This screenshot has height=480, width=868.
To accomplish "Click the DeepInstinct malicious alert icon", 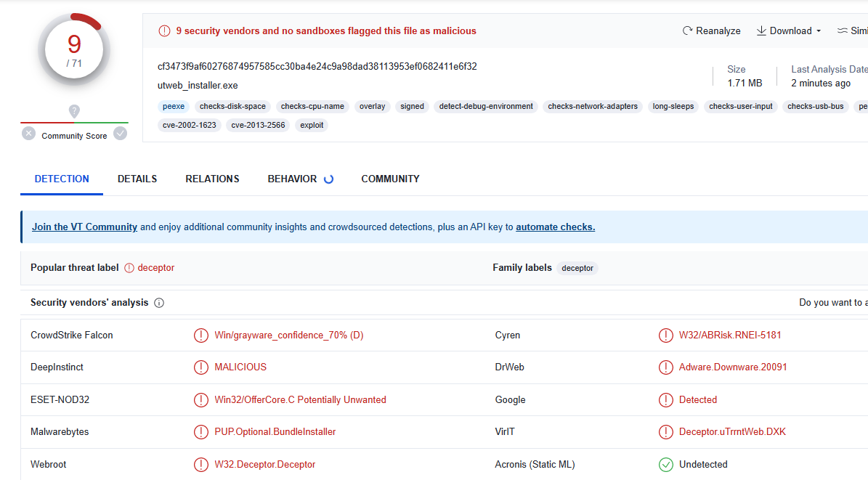I will tap(201, 367).
